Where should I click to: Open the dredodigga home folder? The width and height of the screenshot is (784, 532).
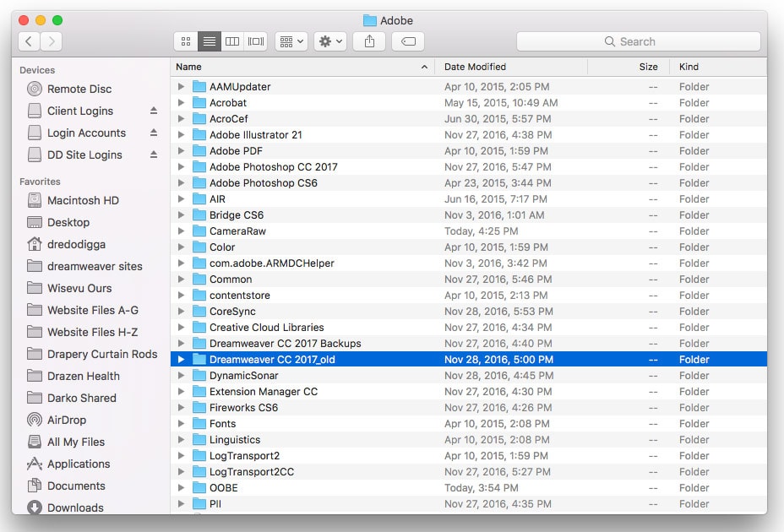(66, 245)
